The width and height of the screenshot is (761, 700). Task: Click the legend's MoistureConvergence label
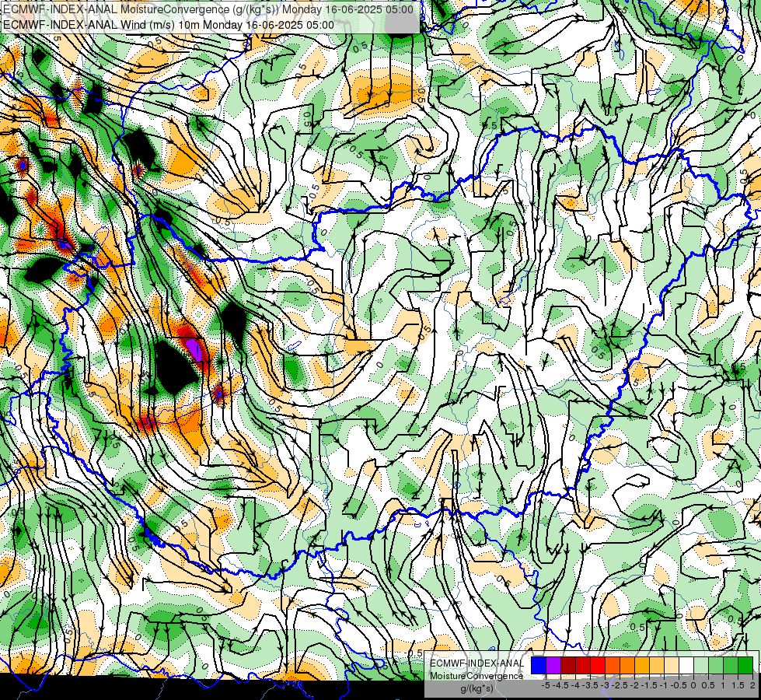[476, 676]
